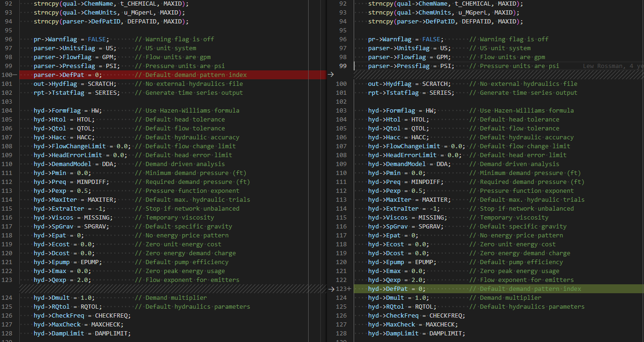
Task: Click the hatched placeholder below right pane line 99
Action: pos(499,75)
